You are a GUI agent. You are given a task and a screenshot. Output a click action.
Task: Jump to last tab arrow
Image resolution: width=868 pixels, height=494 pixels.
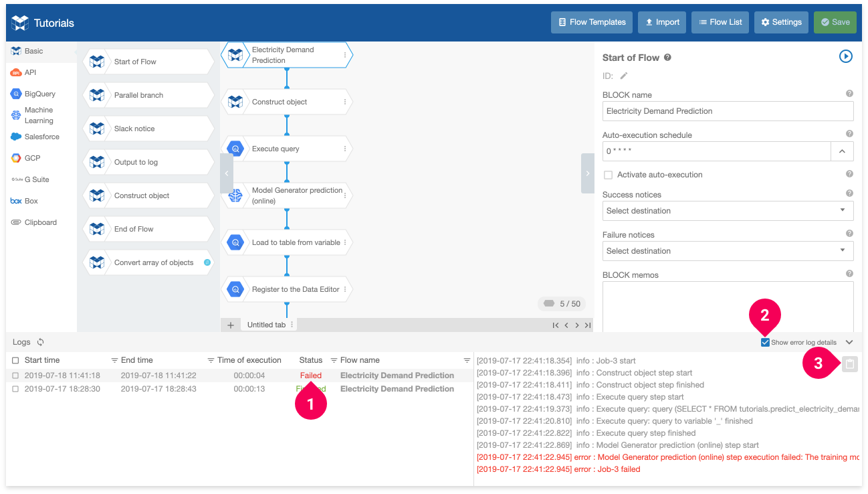coord(588,325)
